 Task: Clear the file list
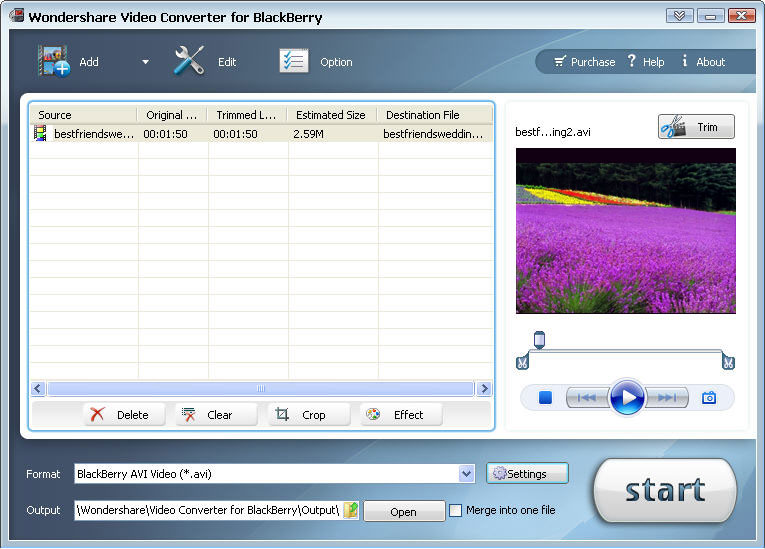click(216, 414)
